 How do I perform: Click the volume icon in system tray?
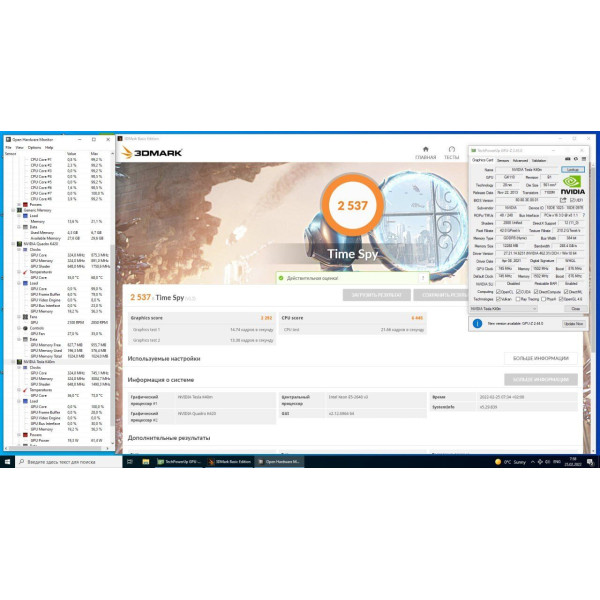tap(547, 462)
